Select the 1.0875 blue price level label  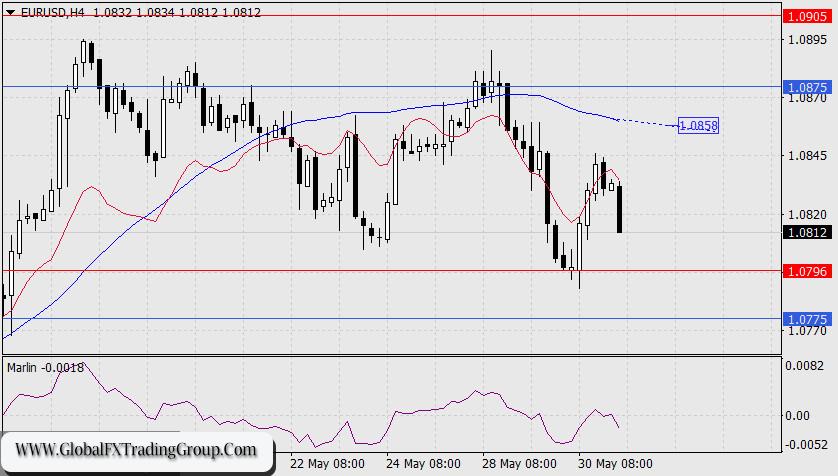[x=808, y=87]
